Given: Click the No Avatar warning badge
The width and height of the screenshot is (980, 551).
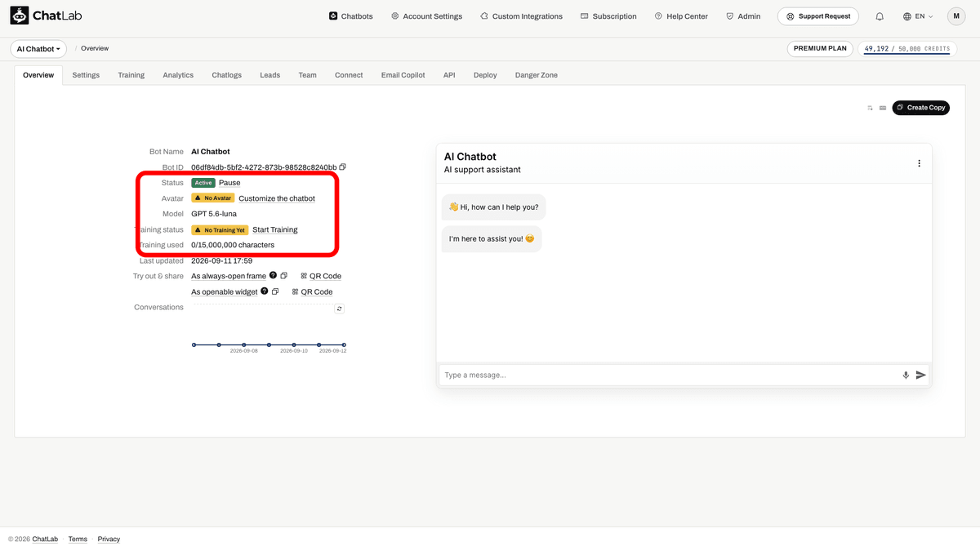Looking at the screenshot, I should tap(213, 198).
